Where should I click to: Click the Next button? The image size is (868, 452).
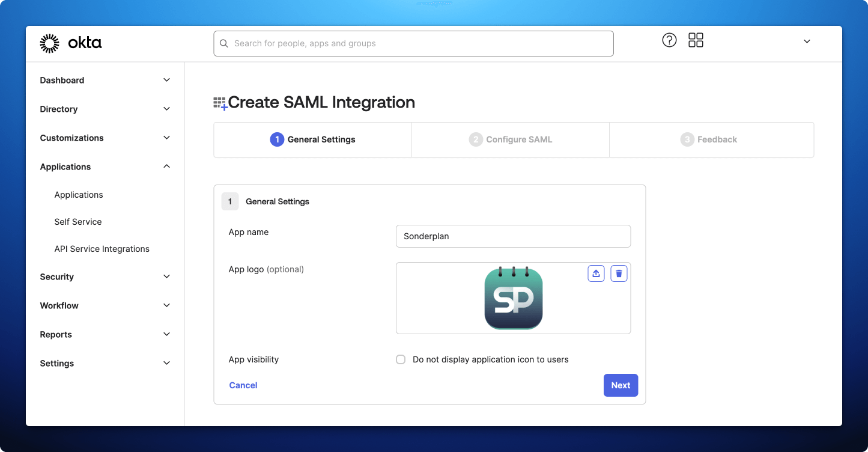(621, 385)
